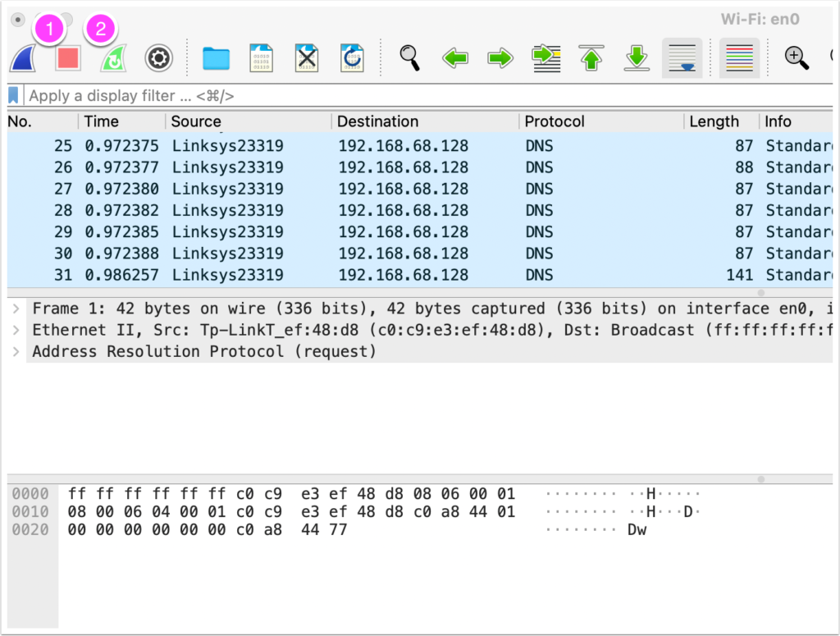Viewport: 840px width, 636px height.
Task: Find a packet with magnifier icon
Action: [x=409, y=57]
